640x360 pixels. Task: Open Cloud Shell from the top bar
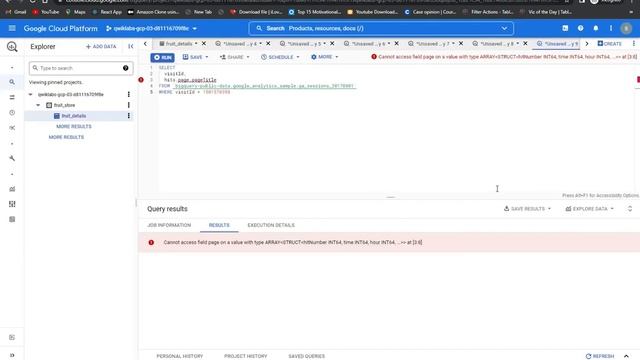pyautogui.click(x=565, y=28)
